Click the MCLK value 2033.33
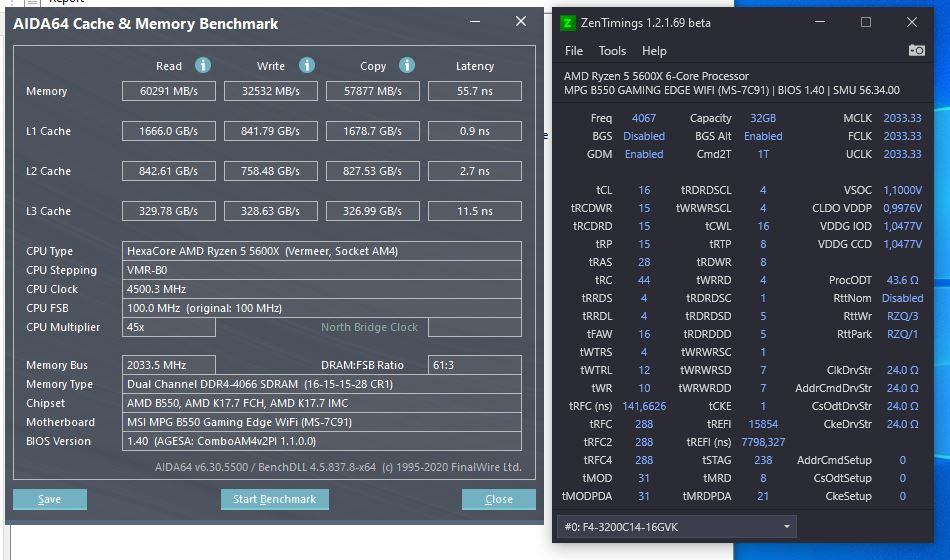The width and height of the screenshot is (950, 560). click(902, 118)
